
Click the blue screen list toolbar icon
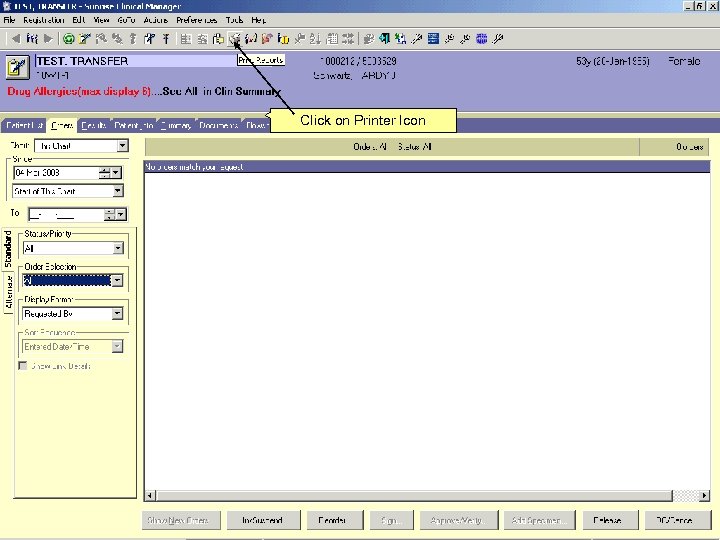coord(433,39)
